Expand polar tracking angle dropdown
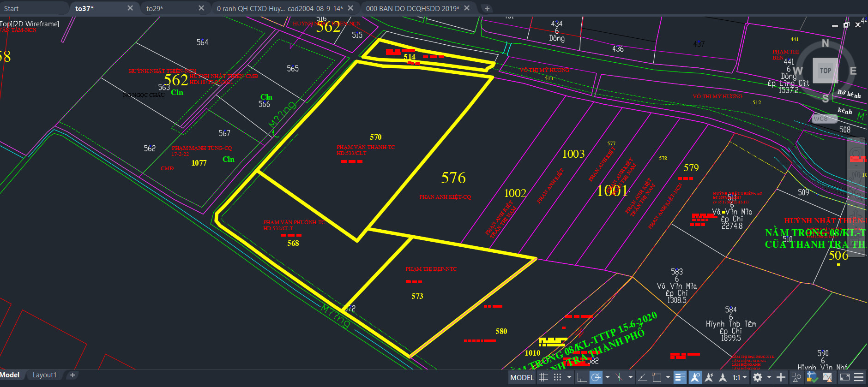Screen dimensions: 868x387 607,377
